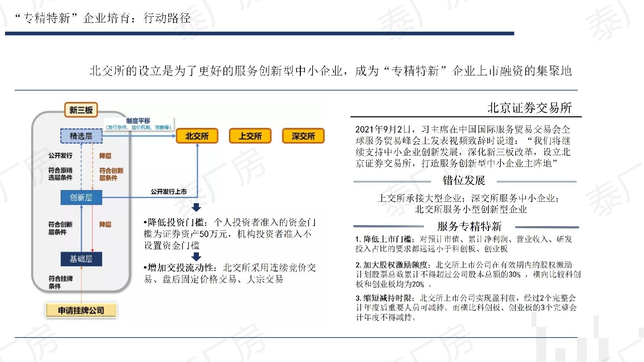Click the 制度平移 arrow label

tap(138, 121)
